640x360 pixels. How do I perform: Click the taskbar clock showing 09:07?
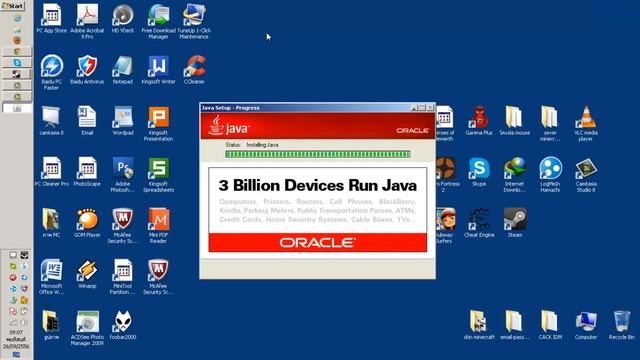pos(16,333)
